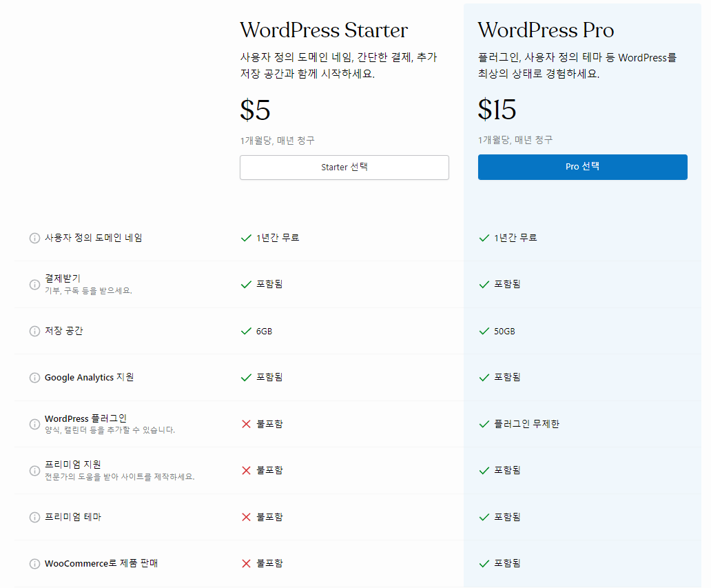Viewport: 711px width, 588px height.
Task: Click subtitle 양식, 캘린더 등을 추가할 수 있습니다.
Action: 110,430
